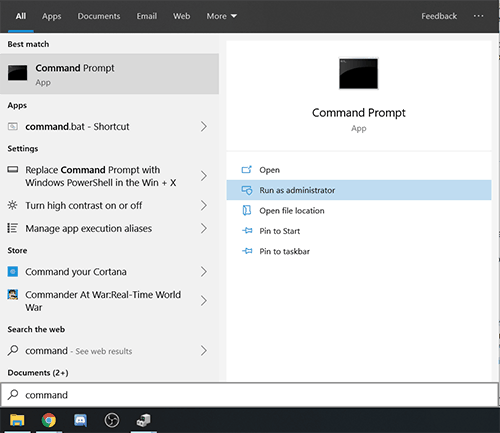Choose Open in the actions list

(359, 170)
